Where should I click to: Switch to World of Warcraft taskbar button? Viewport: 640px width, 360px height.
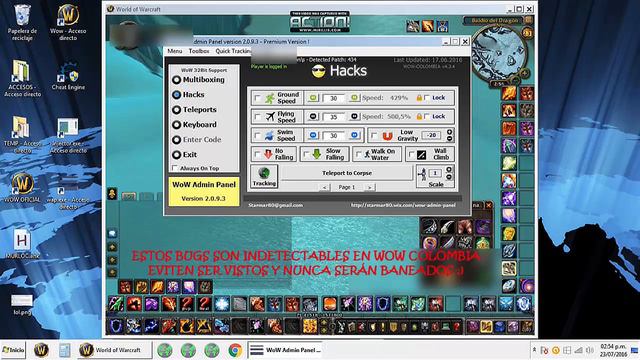pos(115,350)
